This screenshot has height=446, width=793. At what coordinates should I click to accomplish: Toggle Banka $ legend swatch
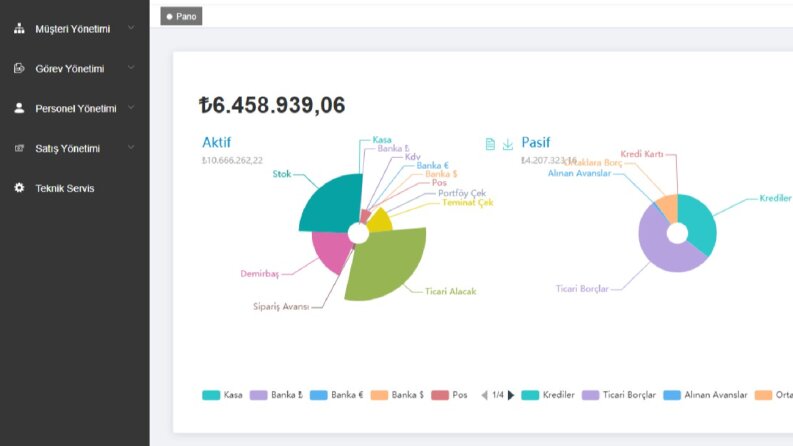(379, 395)
